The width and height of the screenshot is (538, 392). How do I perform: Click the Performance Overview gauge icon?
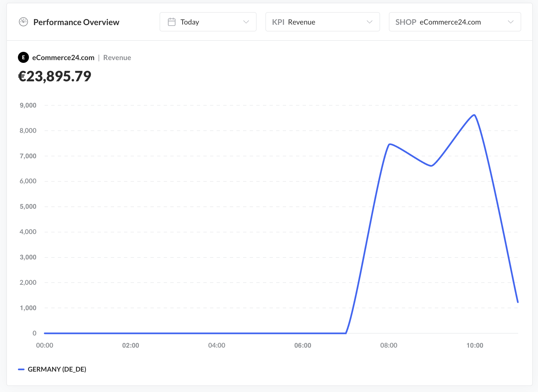tap(23, 22)
